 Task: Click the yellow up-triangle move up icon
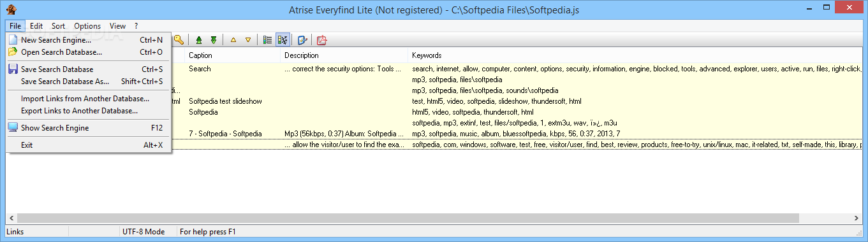click(233, 40)
